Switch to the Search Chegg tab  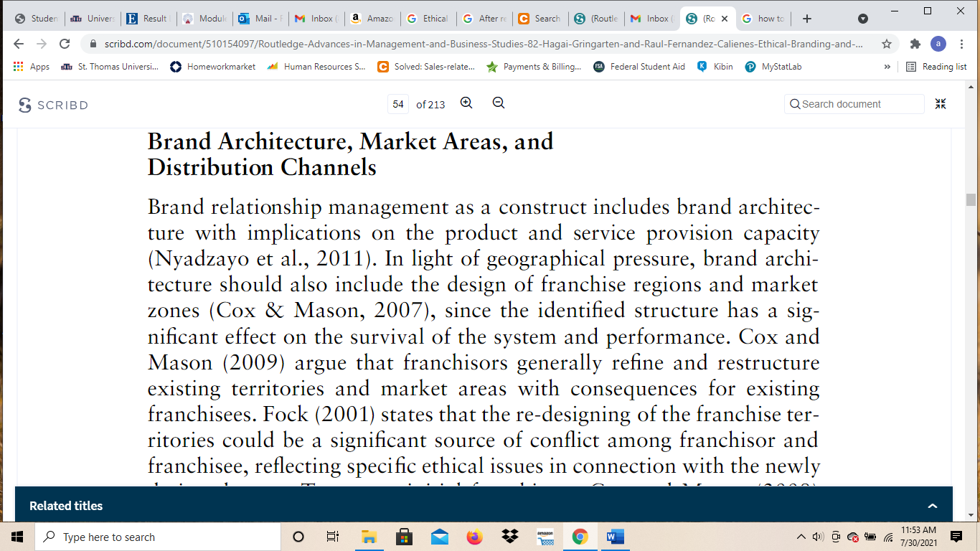540,19
